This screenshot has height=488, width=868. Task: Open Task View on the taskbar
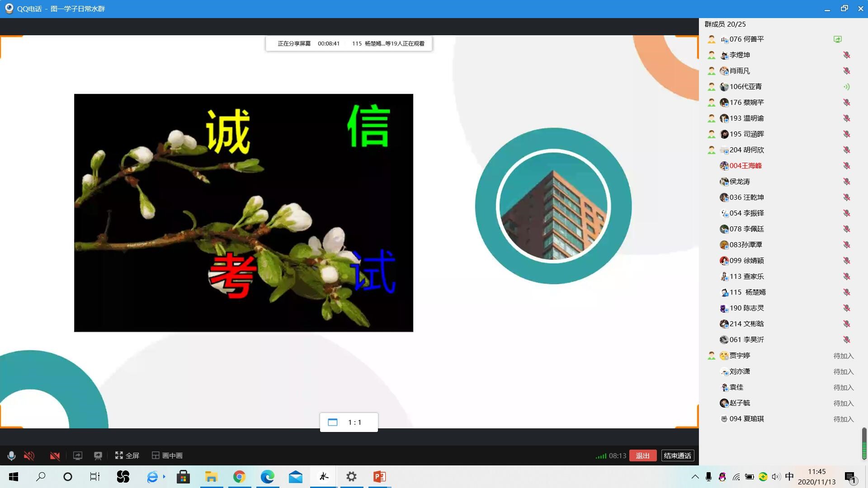point(94,477)
